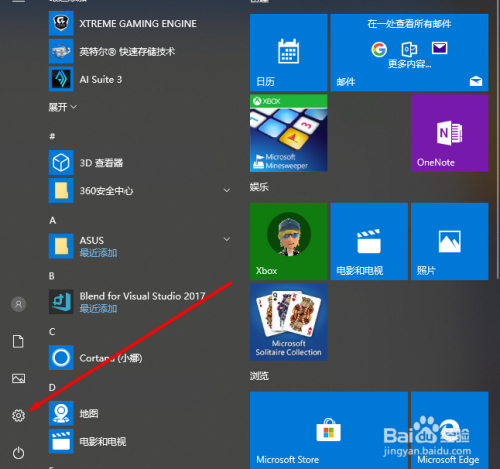The image size is (500, 469).
Task: Open Blend for Visual Studio 2017
Action: tap(140, 302)
